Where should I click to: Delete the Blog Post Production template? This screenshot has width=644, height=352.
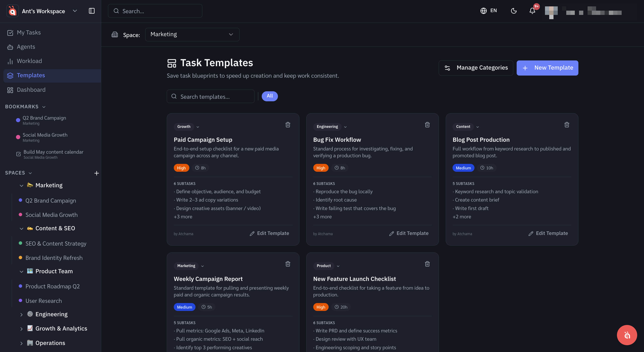click(567, 125)
